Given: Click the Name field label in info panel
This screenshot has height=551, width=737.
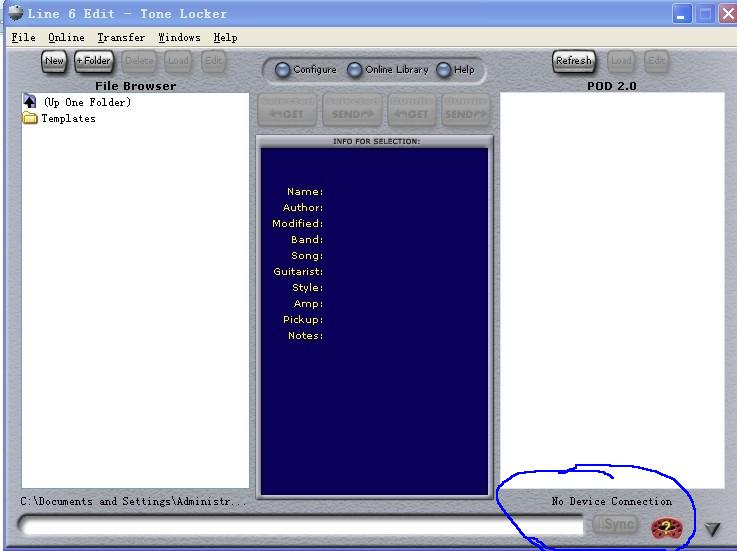Looking at the screenshot, I should coord(305,192).
